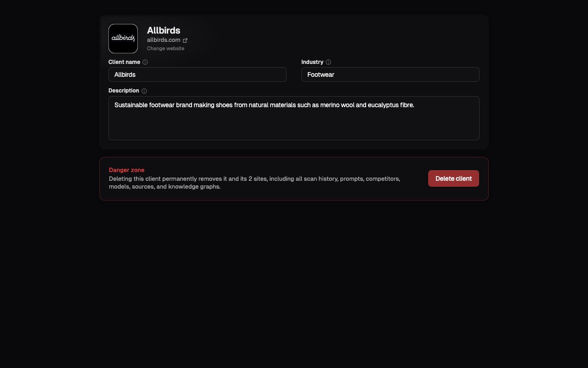
Task: Focus the Industry field containing Footwear
Action: tap(390, 75)
